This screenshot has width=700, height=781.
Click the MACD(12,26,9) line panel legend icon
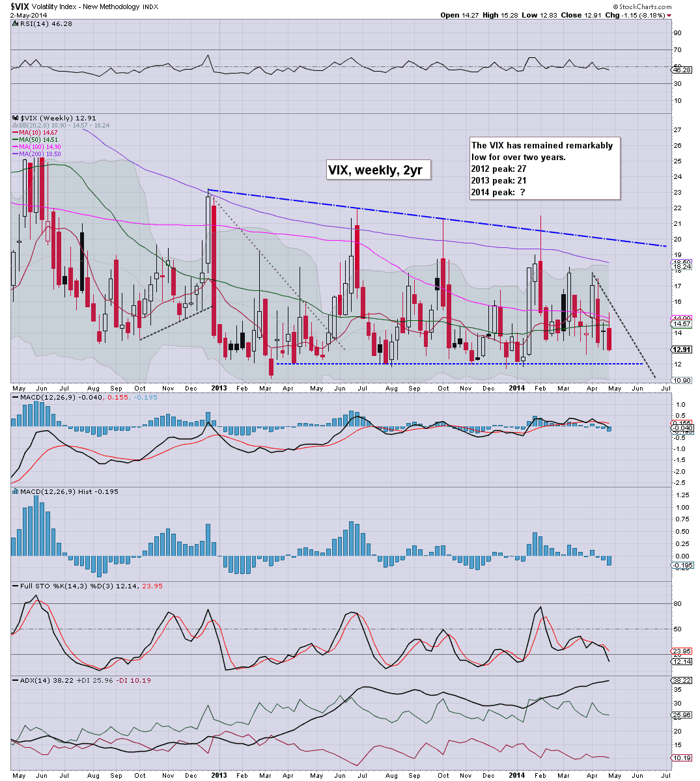(x=16, y=396)
